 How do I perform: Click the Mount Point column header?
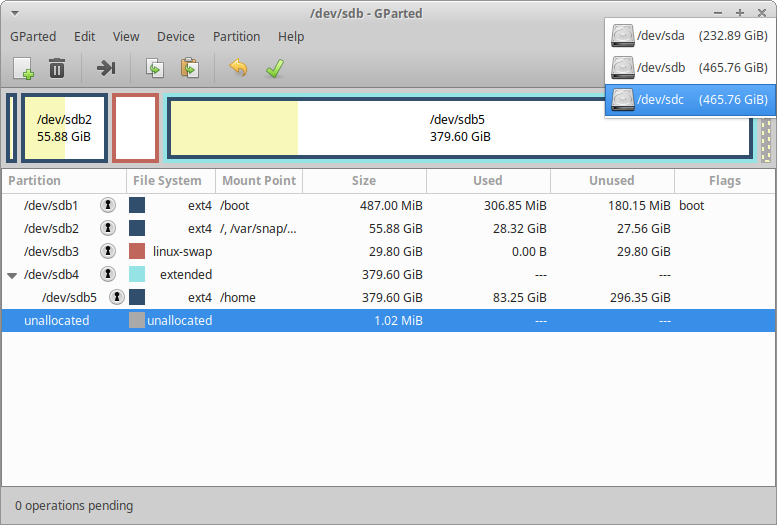click(x=259, y=181)
